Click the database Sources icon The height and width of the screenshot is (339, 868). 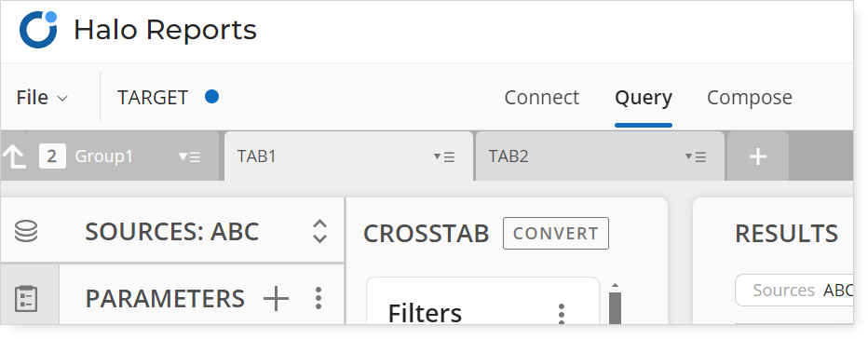point(26,231)
